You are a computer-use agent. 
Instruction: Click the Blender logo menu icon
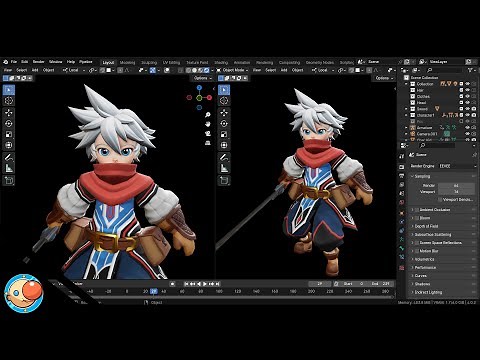click(x=5, y=62)
